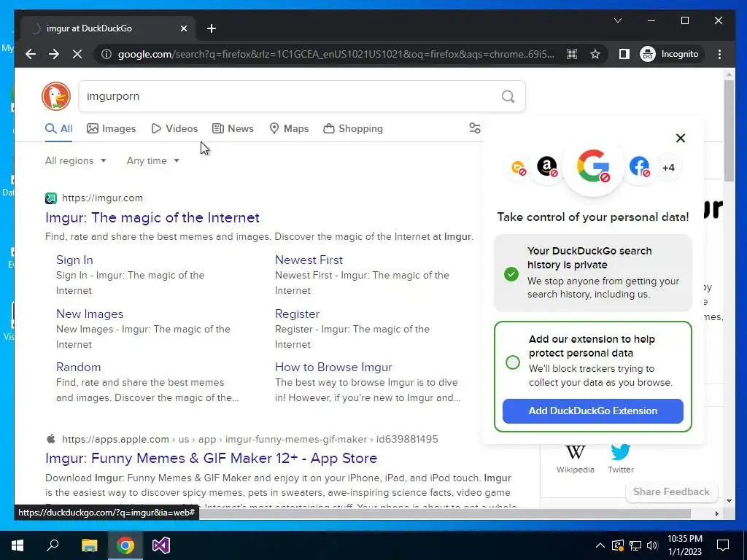Viewport: 747px width, 560px height.
Task: View site information icon in address bar
Action: point(107,54)
